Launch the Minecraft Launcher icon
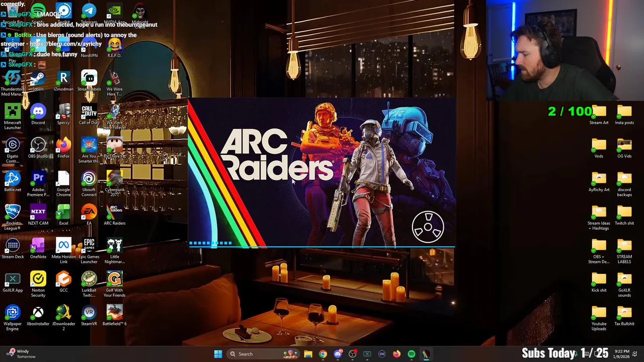This screenshot has width=644, height=362. click(x=13, y=117)
